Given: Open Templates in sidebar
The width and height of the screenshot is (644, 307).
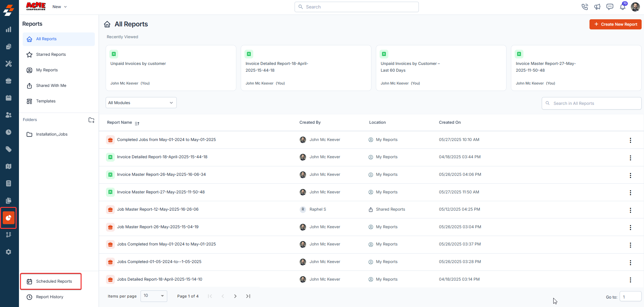Looking at the screenshot, I should 59,101.
